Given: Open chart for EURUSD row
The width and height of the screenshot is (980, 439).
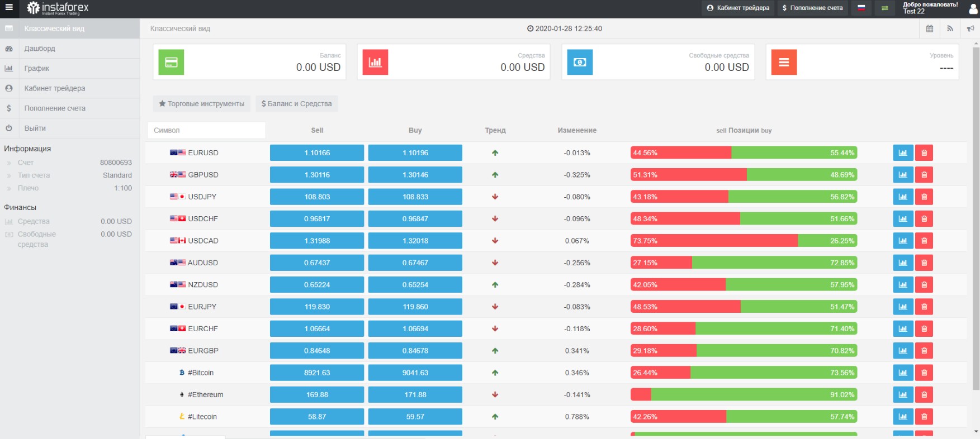Looking at the screenshot, I should coord(903,152).
